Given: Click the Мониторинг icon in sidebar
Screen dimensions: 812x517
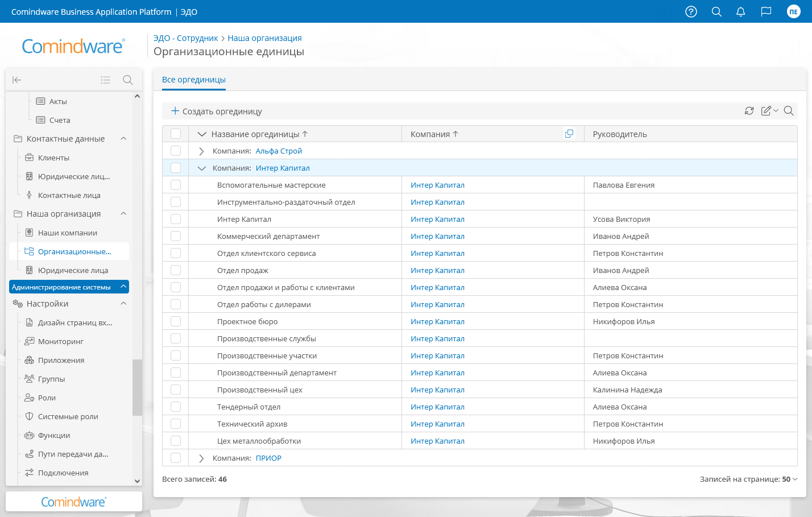Looking at the screenshot, I should pyautogui.click(x=29, y=341).
